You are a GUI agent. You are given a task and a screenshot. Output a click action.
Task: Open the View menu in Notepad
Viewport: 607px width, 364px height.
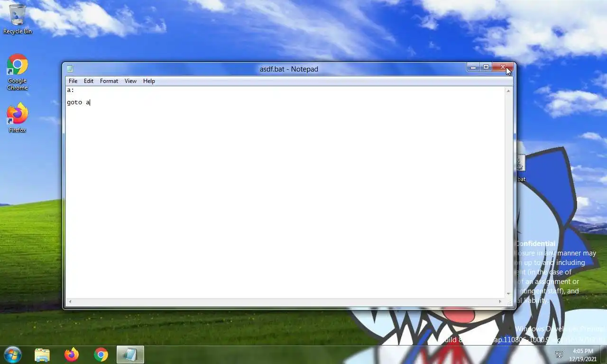(x=130, y=81)
